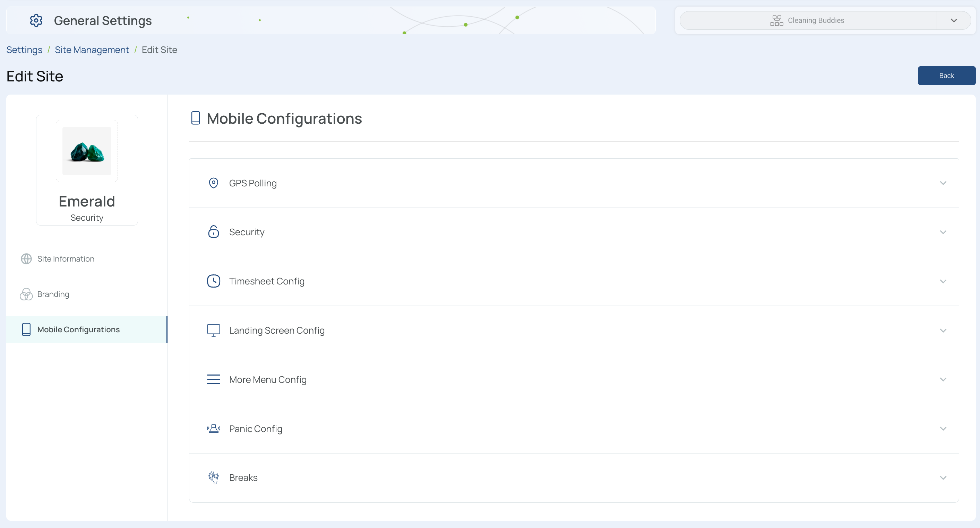Screen dimensions: 980x528
Task: Click the organization chart icon beside Cleaning Buddies
Action: (x=776, y=20)
